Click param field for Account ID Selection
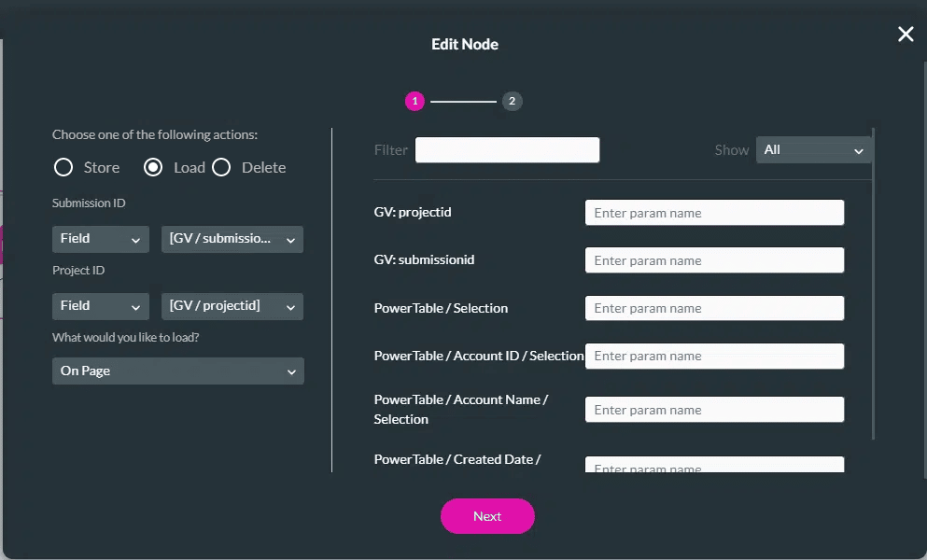This screenshot has height=560, width=927. 714,356
